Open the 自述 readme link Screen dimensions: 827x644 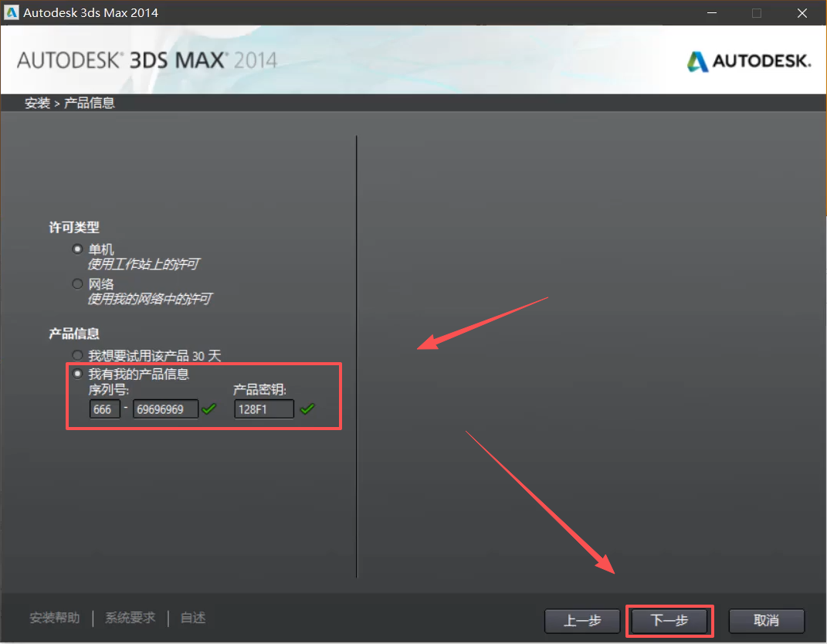(x=193, y=618)
